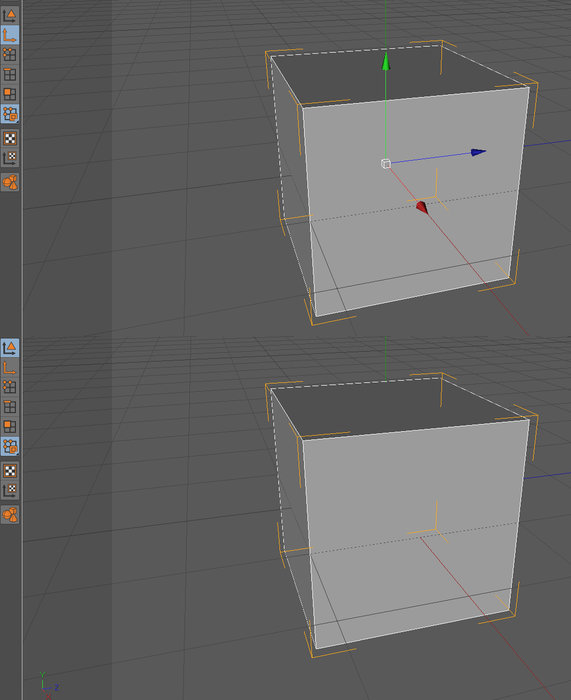Switch to Edges mode in lower toolbar
Image resolution: width=571 pixels, height=700 pixels.
point(10,406)
